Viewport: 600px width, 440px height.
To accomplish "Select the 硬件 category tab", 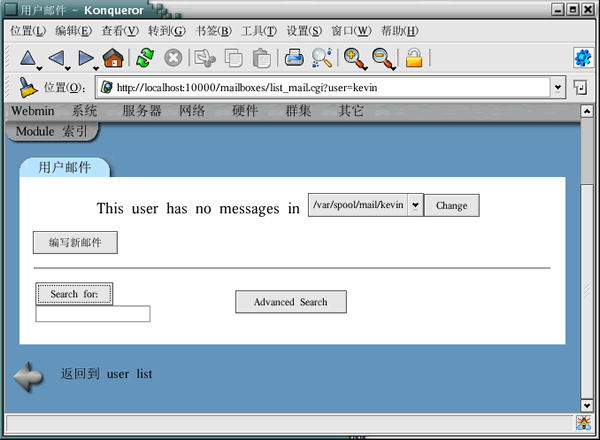I will click(245, 111).
